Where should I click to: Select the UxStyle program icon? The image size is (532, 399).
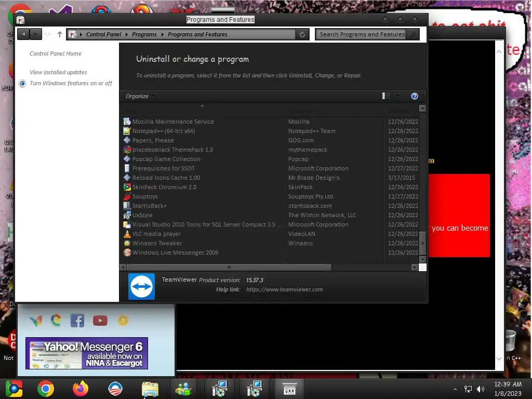coord(127,215)
